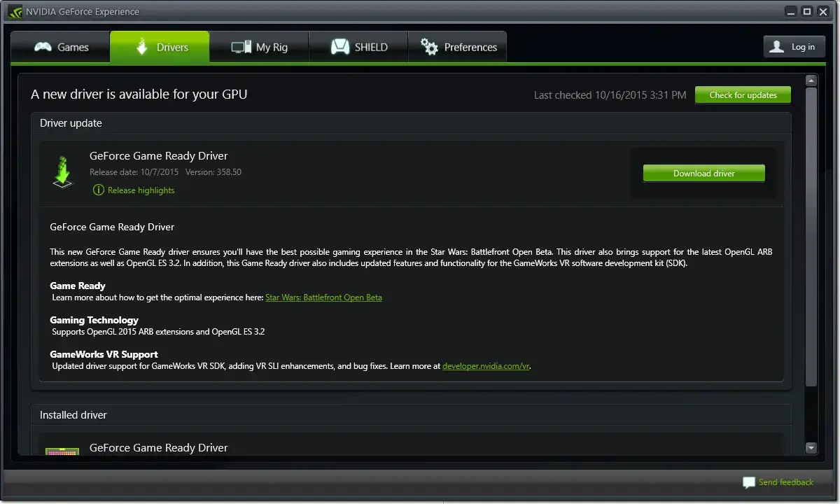This screenshot has width=840, height=504.
Task: Click the green download arrow driver icon
Action: (63, 171)
